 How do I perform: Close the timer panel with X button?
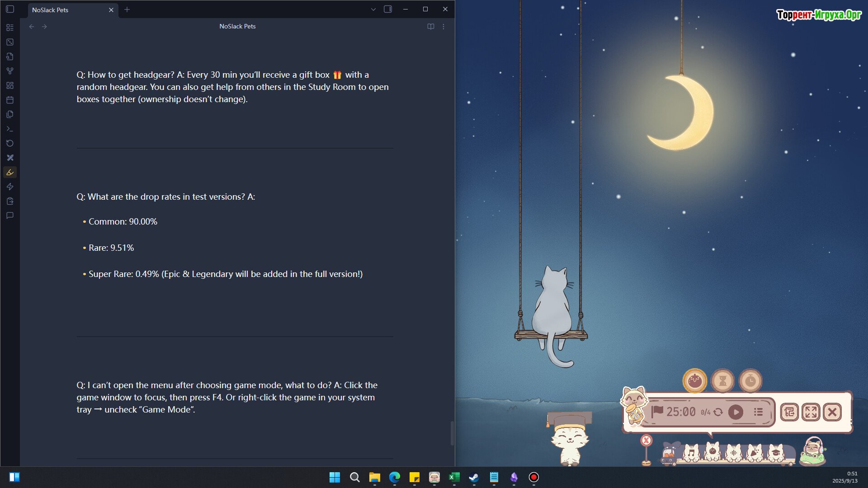tap(832, 412)
